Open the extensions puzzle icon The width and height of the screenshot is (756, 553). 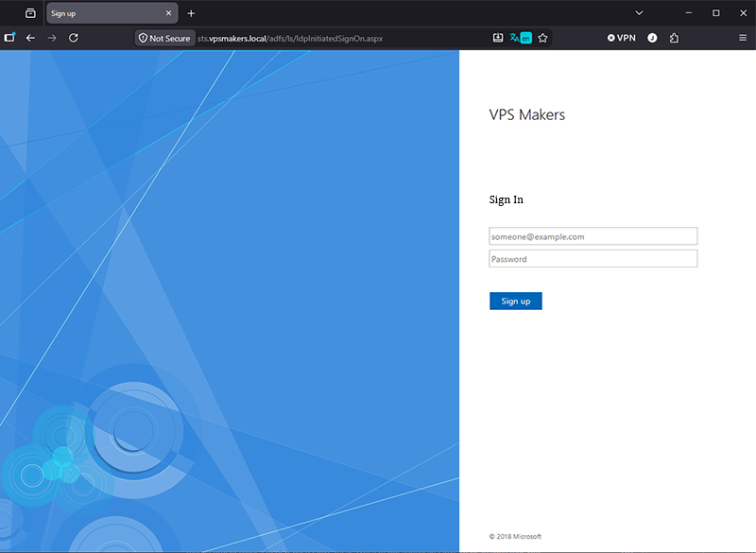point(674,38)
